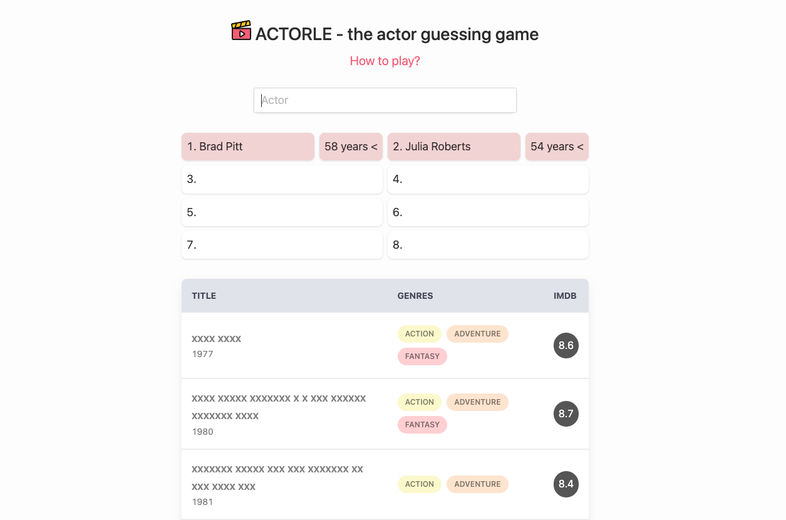Click the clapperboard logo icon
This screenshot has height=520, width=786.
click(241, 31)
